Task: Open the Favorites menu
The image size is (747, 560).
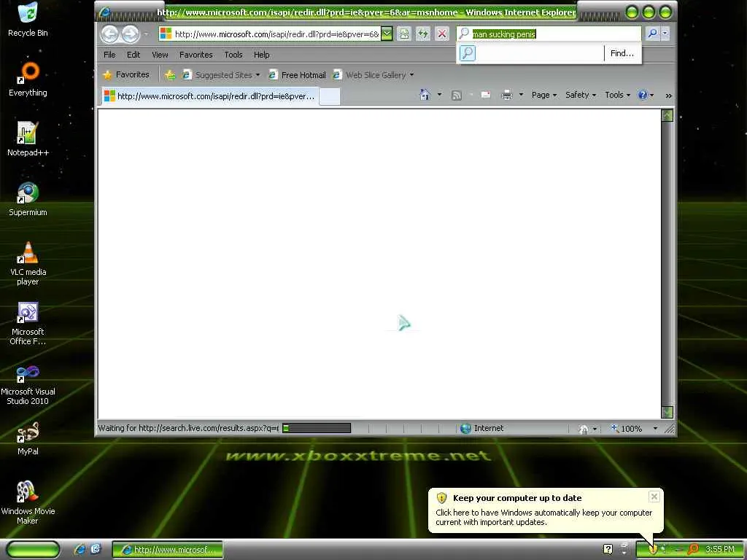Action: pos(196,55)
